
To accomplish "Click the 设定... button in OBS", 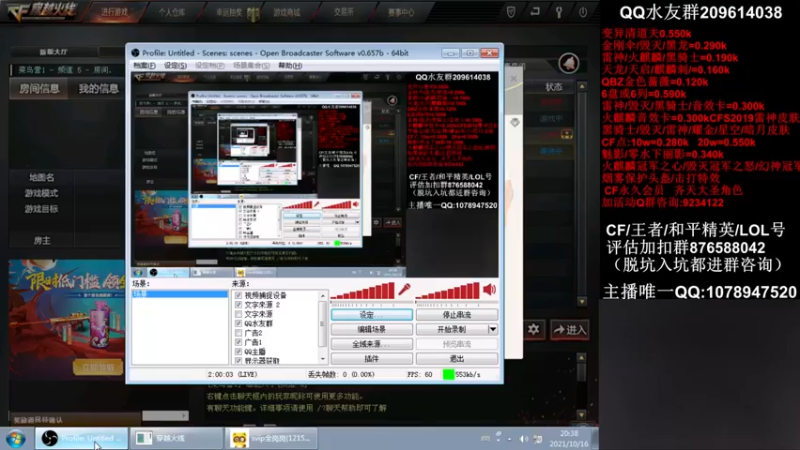I will tap(371, 315).
